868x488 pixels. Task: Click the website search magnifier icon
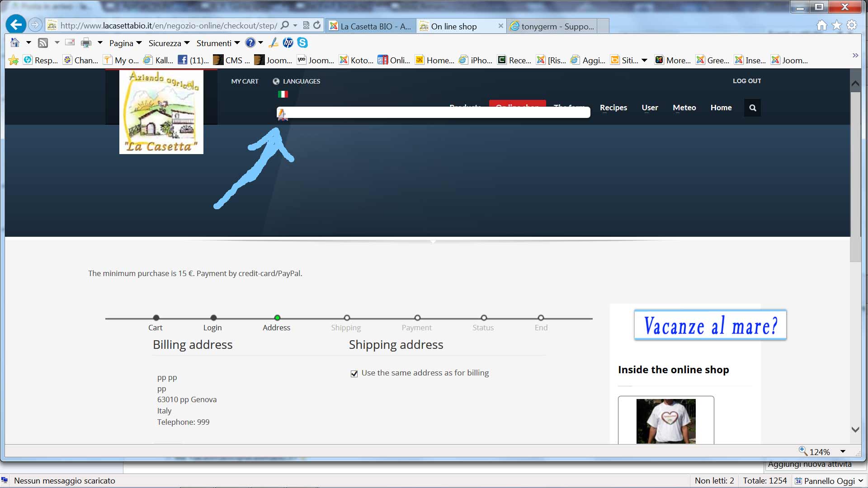click(x=752, y=108)
